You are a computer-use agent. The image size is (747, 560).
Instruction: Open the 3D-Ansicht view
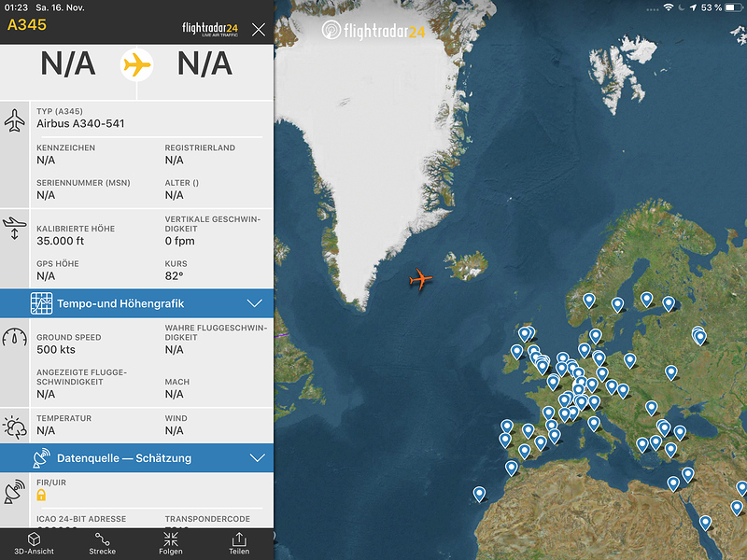34,543
